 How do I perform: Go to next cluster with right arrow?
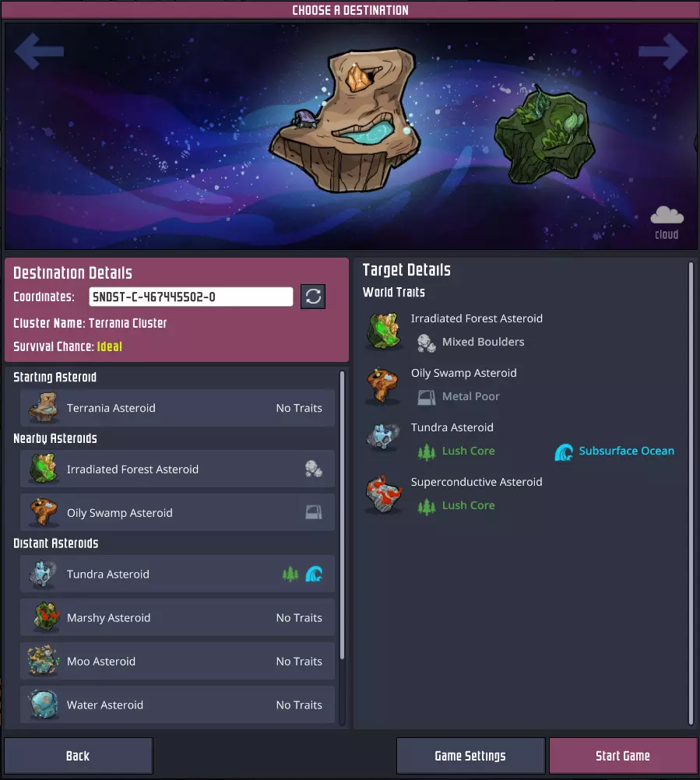pos(662,51)
